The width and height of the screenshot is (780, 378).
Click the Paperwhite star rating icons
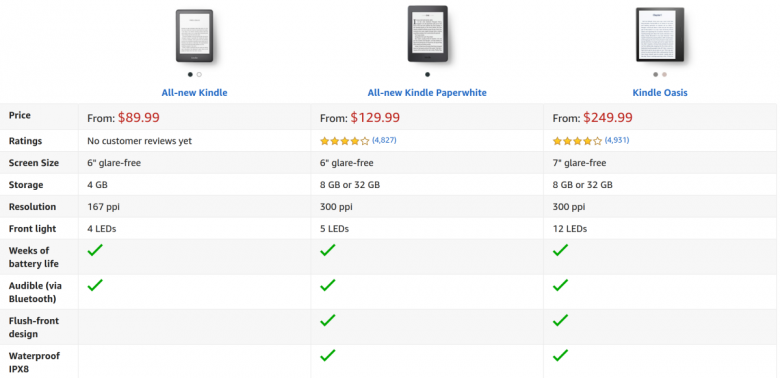click(345, 141)
